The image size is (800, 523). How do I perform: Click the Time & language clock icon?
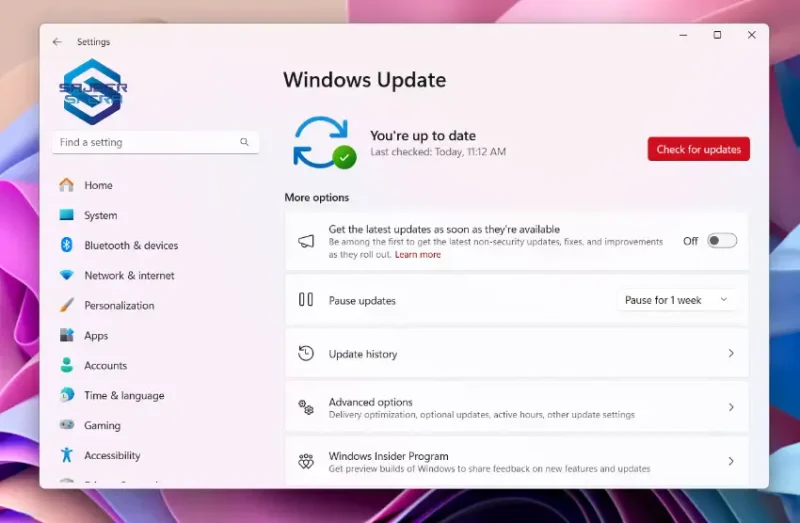66,395
